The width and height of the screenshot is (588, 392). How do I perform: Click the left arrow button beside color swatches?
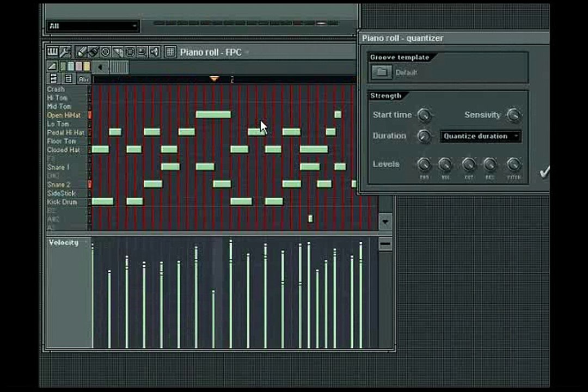coord(100,67)
